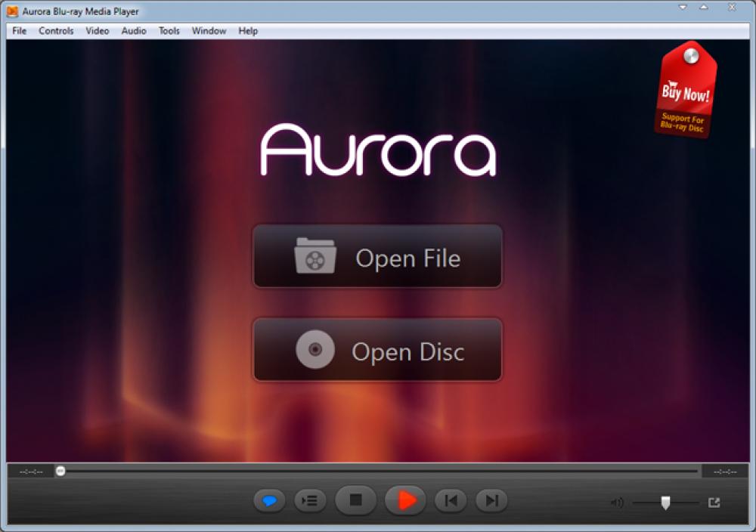Open the Controls menu

tap(56, 31)
